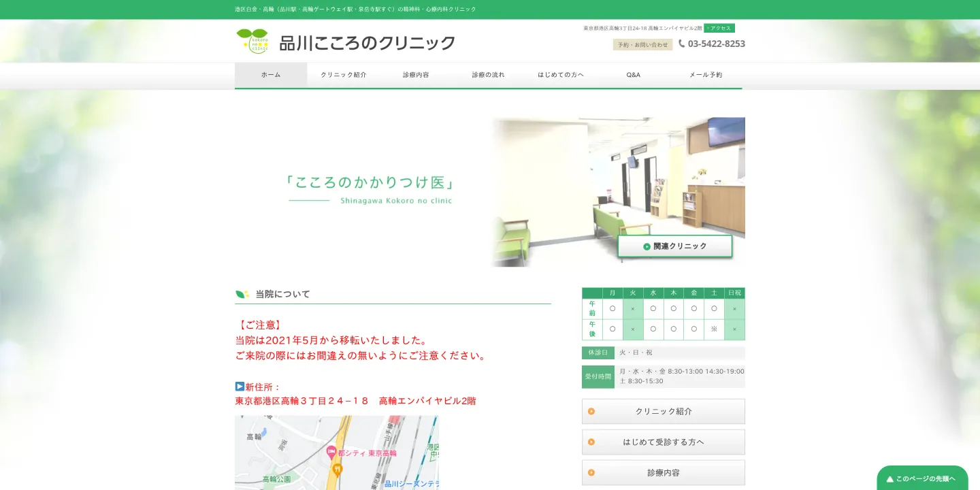The height and width of the screenshot is (490, 980).
Task: Click the はじめて受診する方へ sidebar button
Action: 663,442
